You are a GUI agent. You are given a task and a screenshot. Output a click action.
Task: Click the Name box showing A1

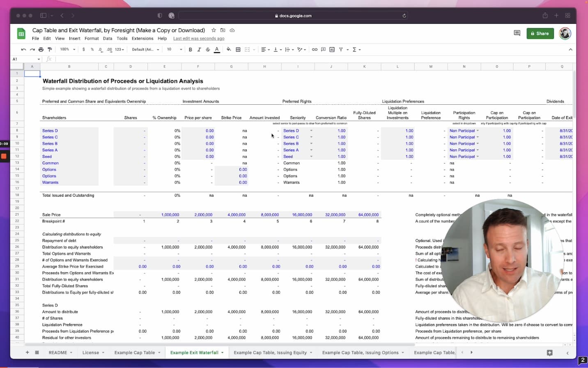coord(25,59)
